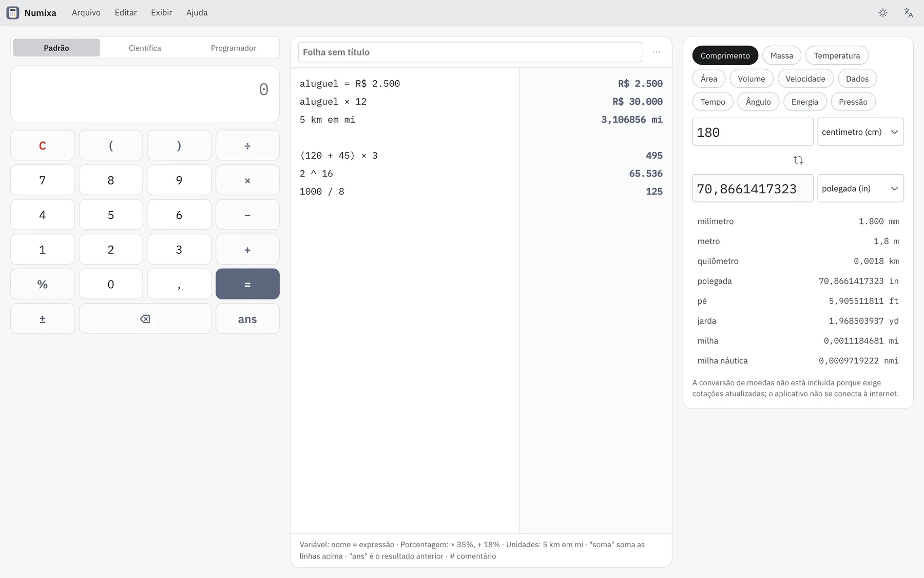The height and width of the screenshot is (578, 924).
Task: Click the equals button
Action: pos(247,284)
